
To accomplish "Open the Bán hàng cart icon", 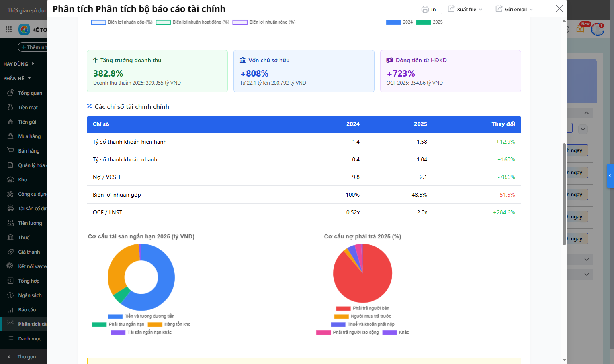I will point(10,151).
